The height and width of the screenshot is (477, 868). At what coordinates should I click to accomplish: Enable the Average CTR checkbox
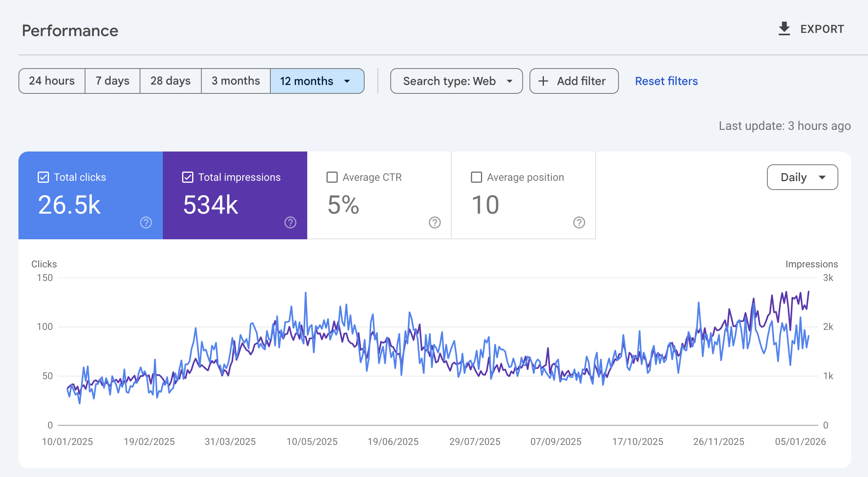point(332,177)
